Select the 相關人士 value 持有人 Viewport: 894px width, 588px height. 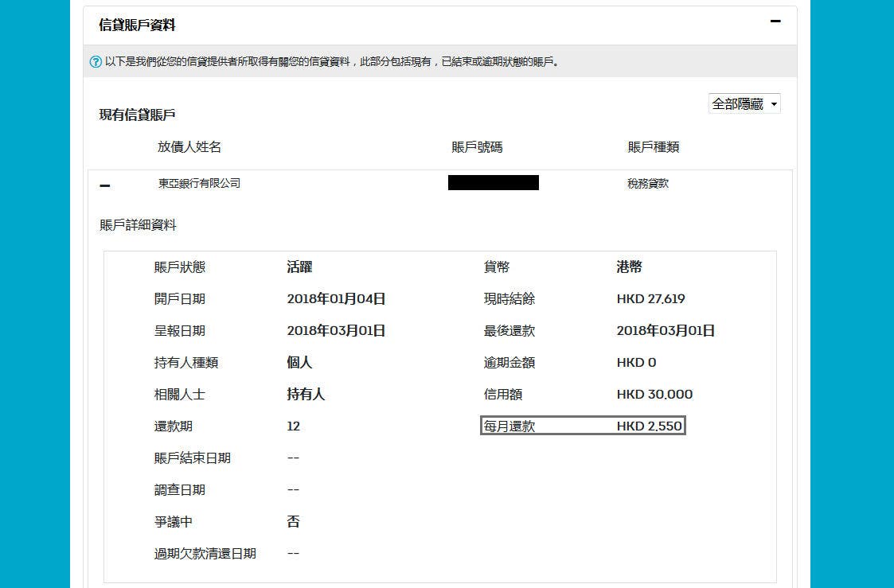(x=306, y=395)
